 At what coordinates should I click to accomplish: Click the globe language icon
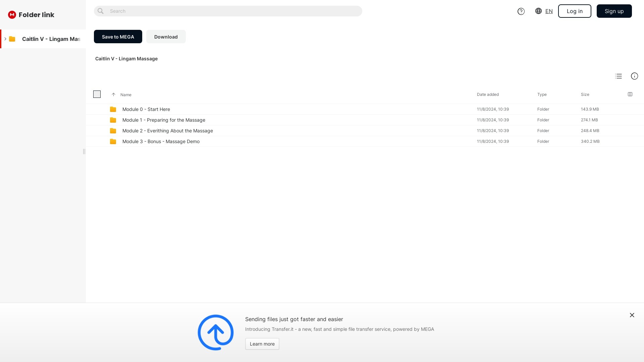pos(538,11)
